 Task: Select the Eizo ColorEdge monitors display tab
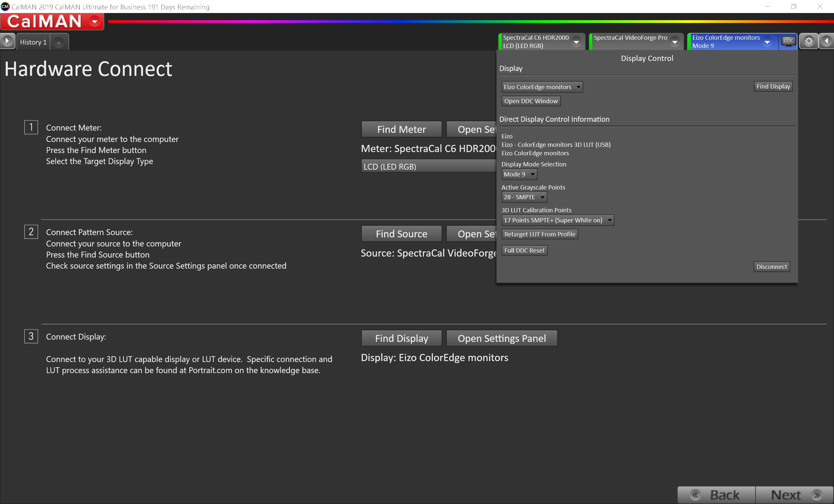[x=726, y=41]
